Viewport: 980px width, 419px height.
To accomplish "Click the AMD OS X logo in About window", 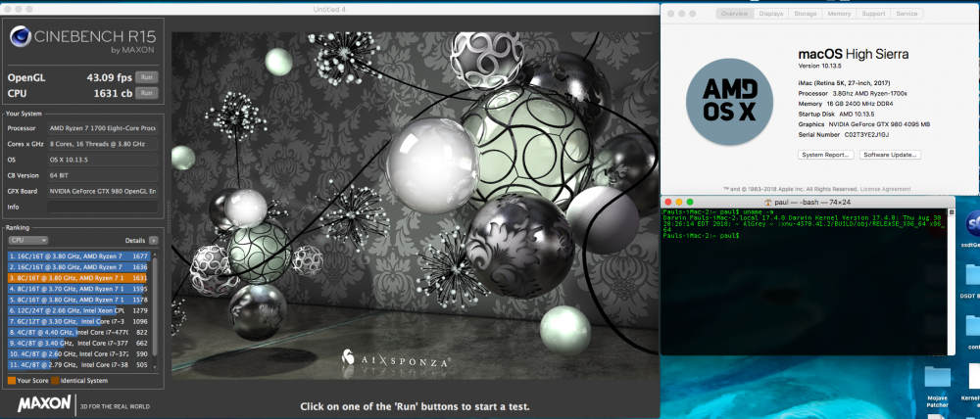I will [x=729, y=102].
